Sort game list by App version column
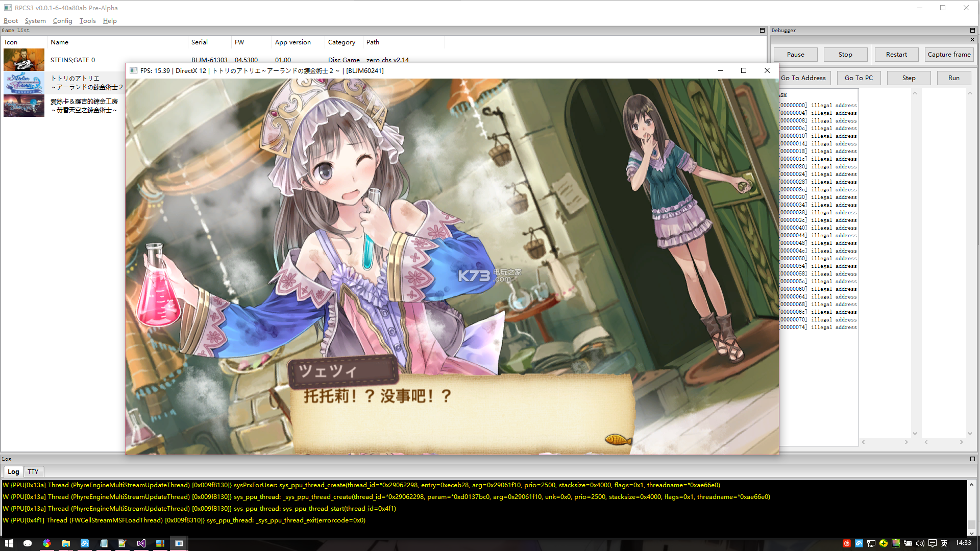The height and width of the screenshot is (551, 980). tap(298, 42)
